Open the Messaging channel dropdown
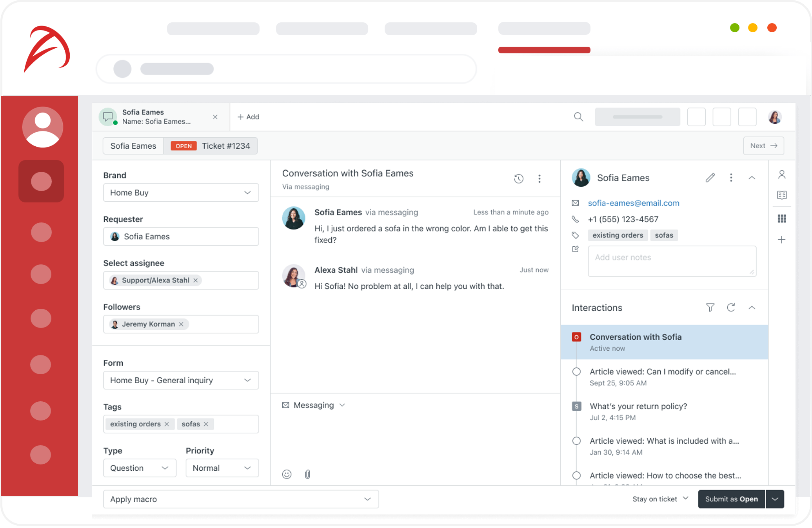 314,405
